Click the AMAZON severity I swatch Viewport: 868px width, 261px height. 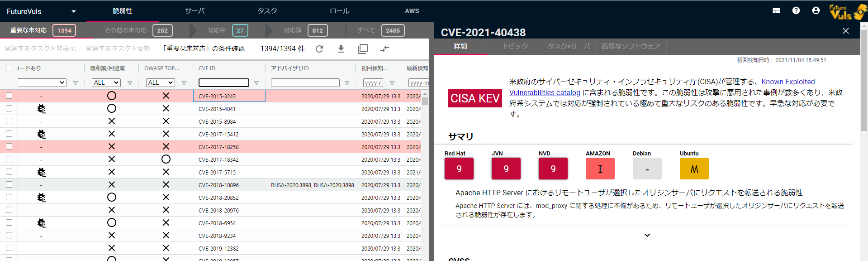click(600, 169)
